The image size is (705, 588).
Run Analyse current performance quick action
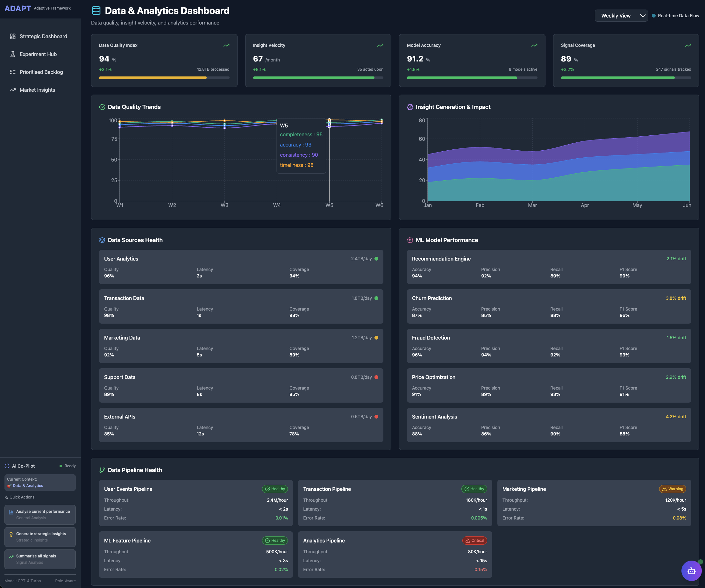coord(40,514)
